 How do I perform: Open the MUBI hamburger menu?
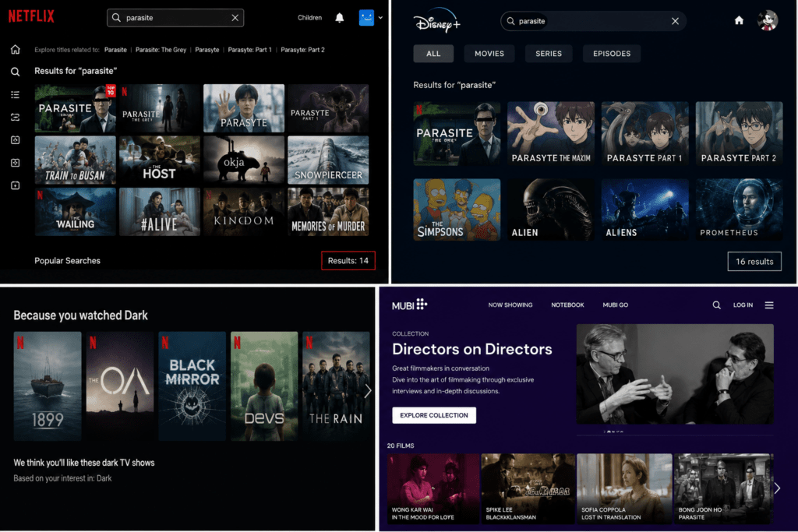(769, 305)
